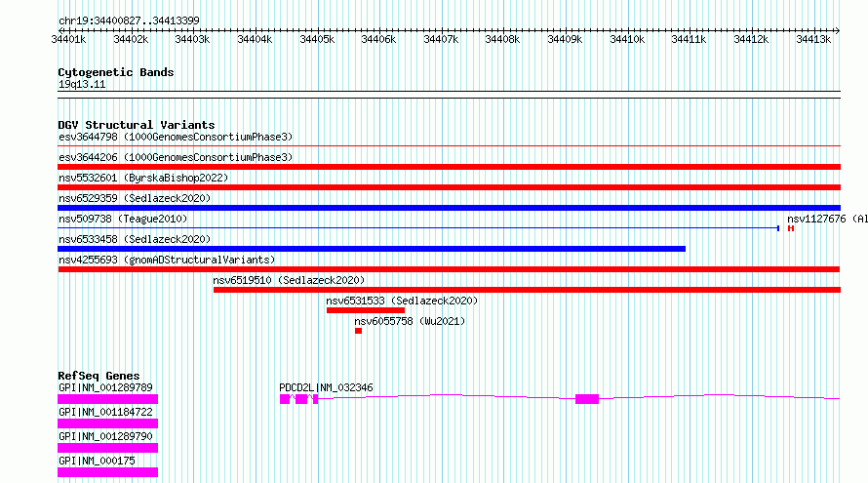This screenshot has height=483, width=868.
Task: Open variant esv3644206 label
Action: tap(176, 157)
